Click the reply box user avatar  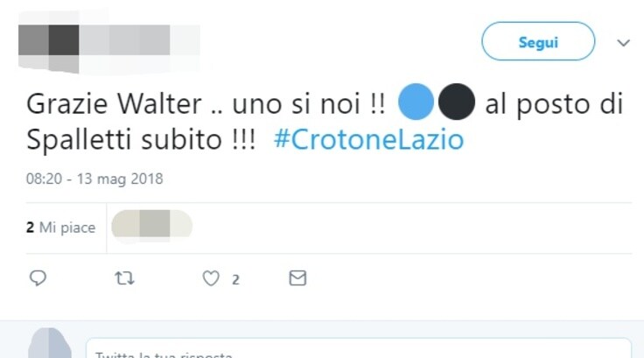pos(50,343)
